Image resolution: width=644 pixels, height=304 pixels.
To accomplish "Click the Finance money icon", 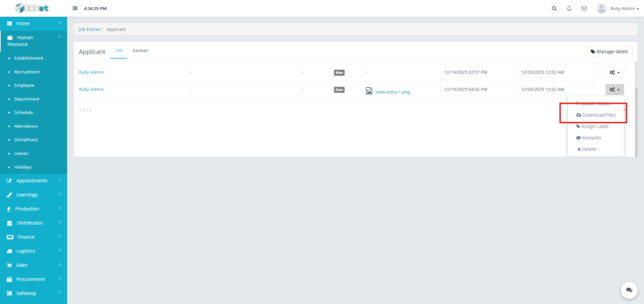I will 10,237.
